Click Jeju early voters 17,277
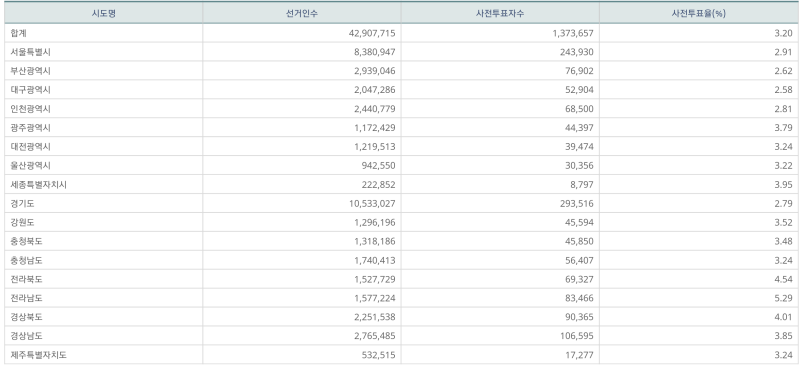 (x=579, y=355)
